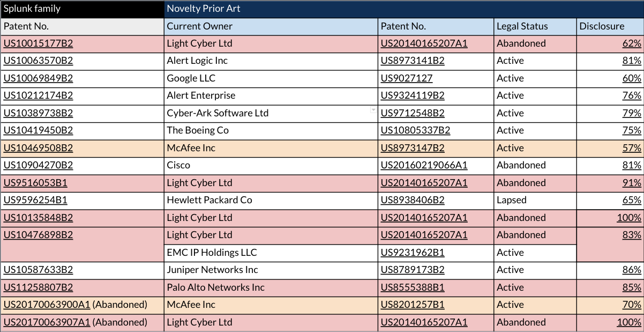Open Splunk patent US10469508B2

(x=38, y=148)
